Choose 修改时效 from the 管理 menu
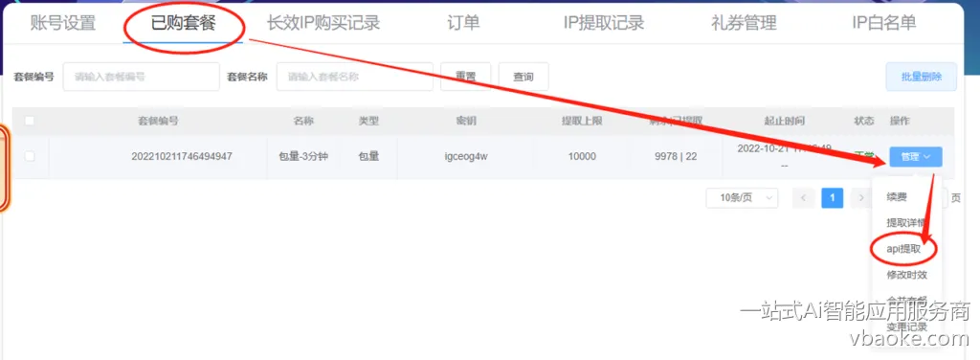Screen dimensions: 980x360 click(x=907, y=275)
